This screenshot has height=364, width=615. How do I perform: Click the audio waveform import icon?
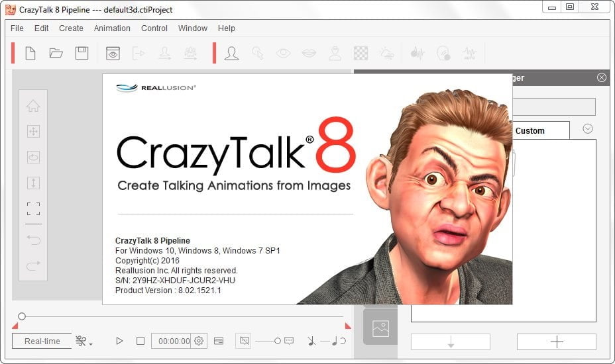pyautogui.click(x=418, y=54)
